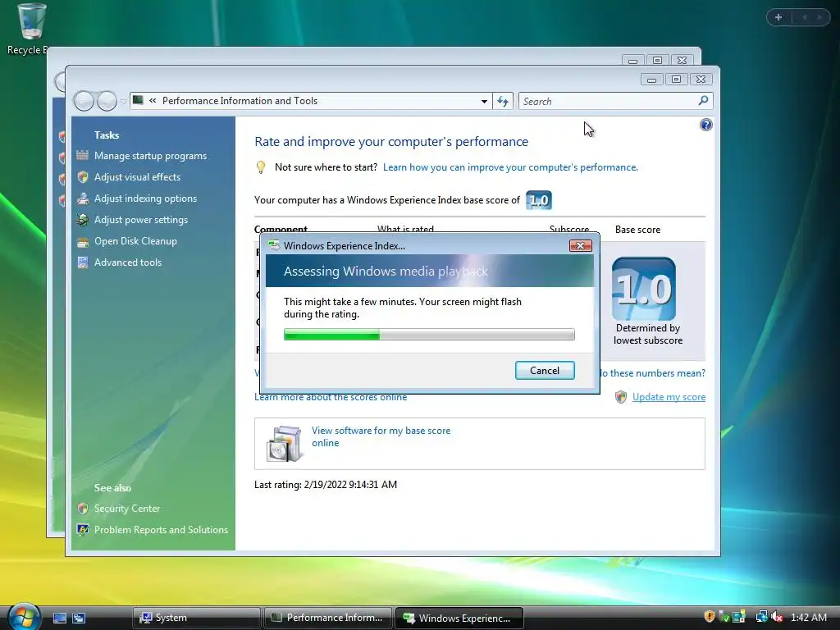Click the Back navigation button
840x630 pixels.
pos(84,101)
